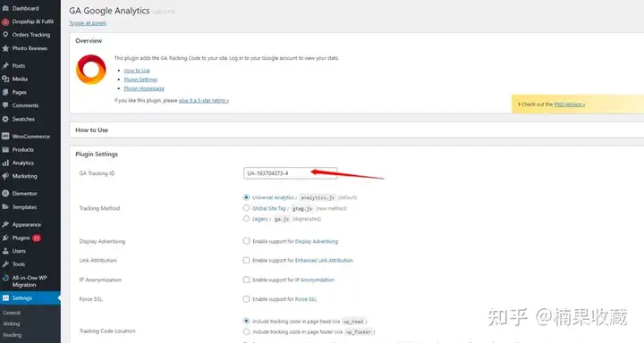Click the Enhanced Link Attribution info link
The image size is (644, 343).
coord(324,261)
